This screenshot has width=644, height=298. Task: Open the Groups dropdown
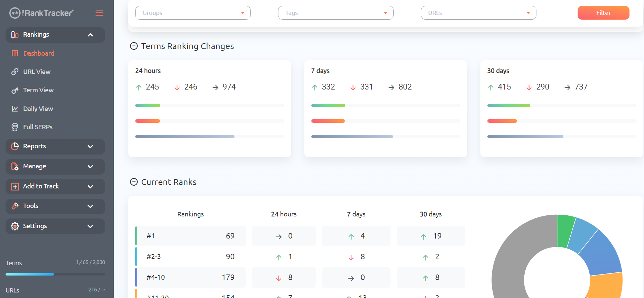coord(193,13)
